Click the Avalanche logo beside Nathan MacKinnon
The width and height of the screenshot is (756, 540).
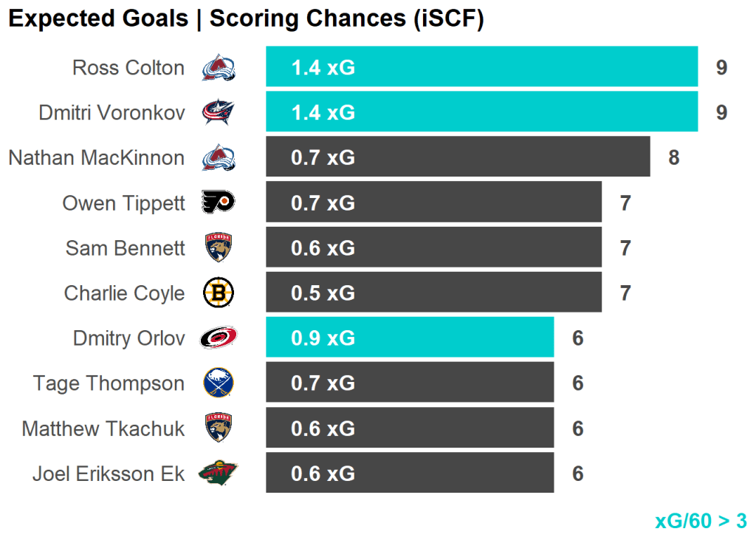tap(219, 157)
